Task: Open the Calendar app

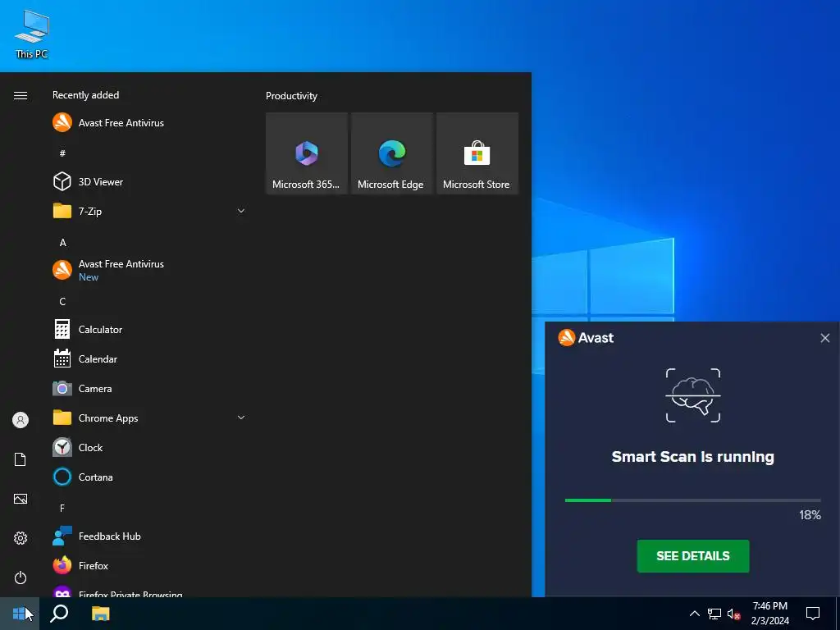Action: pyautogui.click(x=148, y=359)
